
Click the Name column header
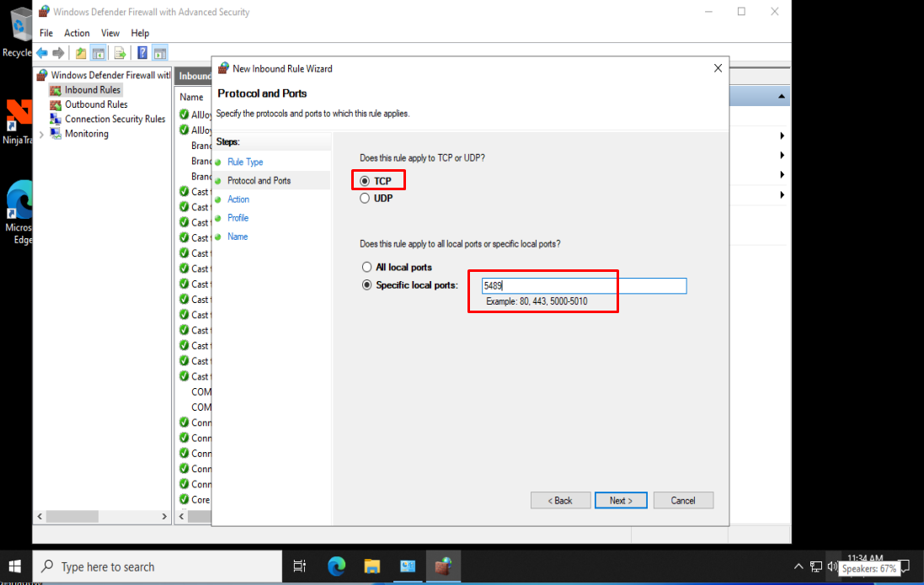click(x=191, y=97)
